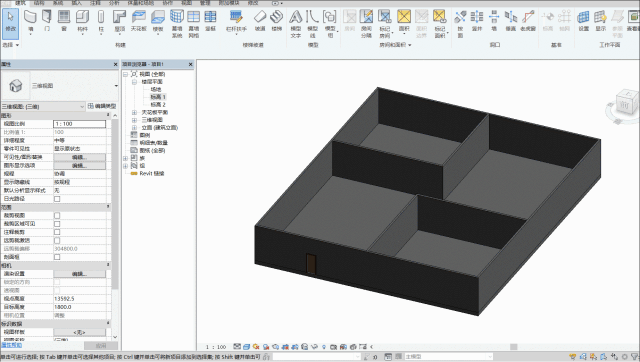This screenshot has width=640, height=362.
Task: Switch to the Structure (结构) ribbon tab
Action: (39, 3)
